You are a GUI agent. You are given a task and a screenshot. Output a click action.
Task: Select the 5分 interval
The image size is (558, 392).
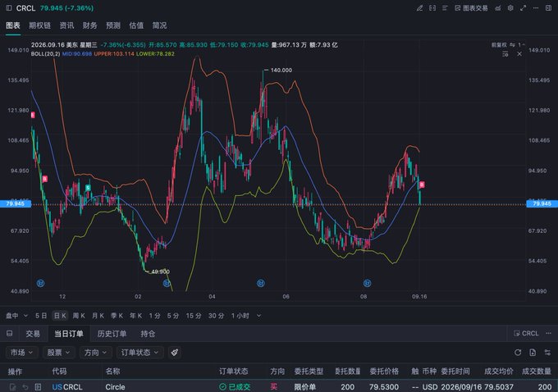173,316
